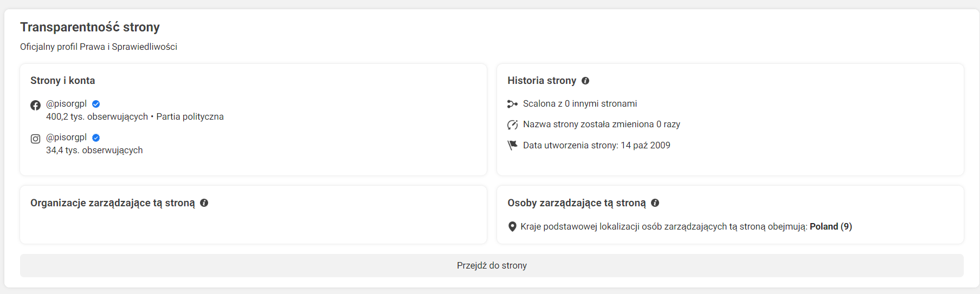Click the name-change icon beside Nazwa strony
The height and width of the screenshot is (294, 980).
(512, 125)
